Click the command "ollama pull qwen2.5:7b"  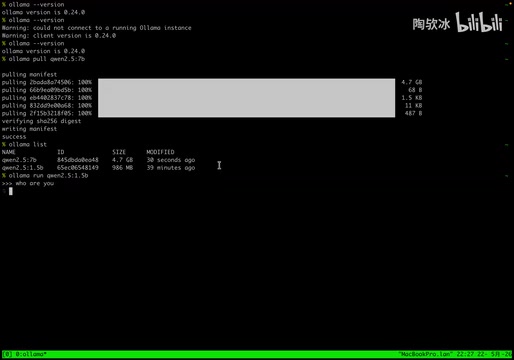[47, 59]
